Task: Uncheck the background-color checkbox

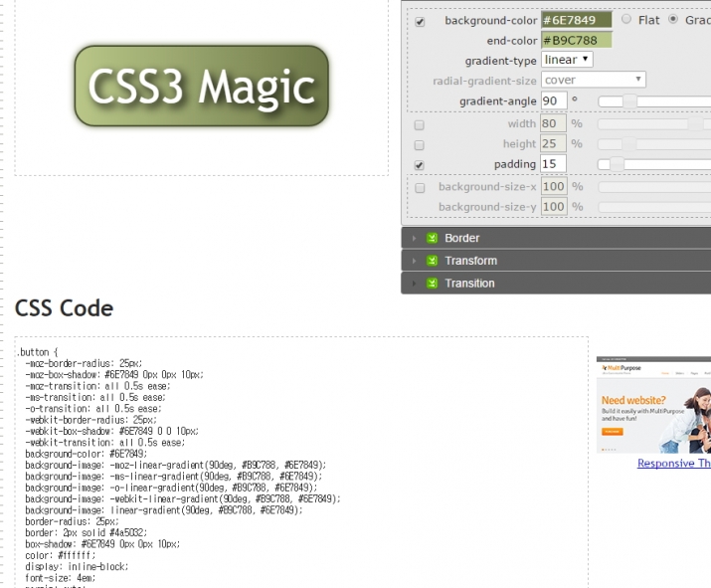Action: click(420, 22)
